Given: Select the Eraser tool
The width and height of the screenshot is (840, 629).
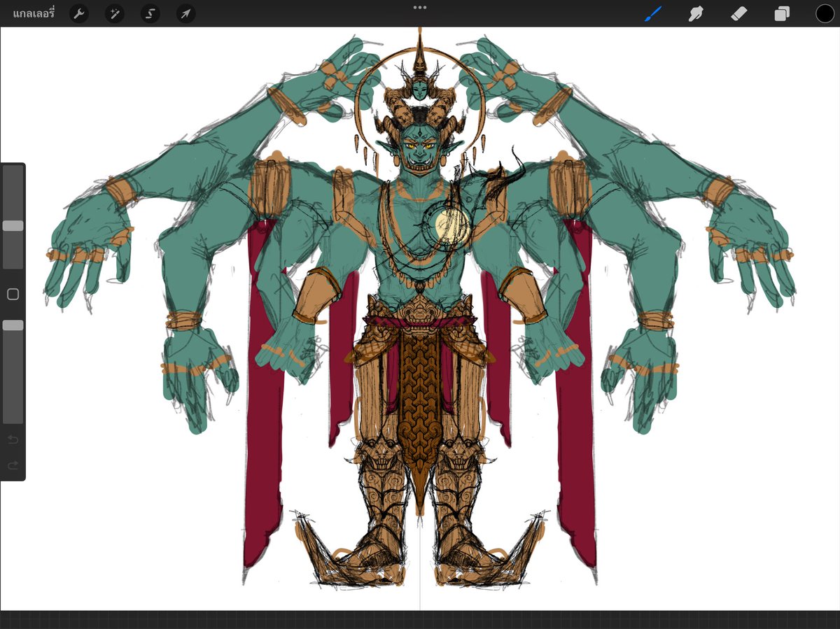Looking at the screenshot, I should [739, 13].
